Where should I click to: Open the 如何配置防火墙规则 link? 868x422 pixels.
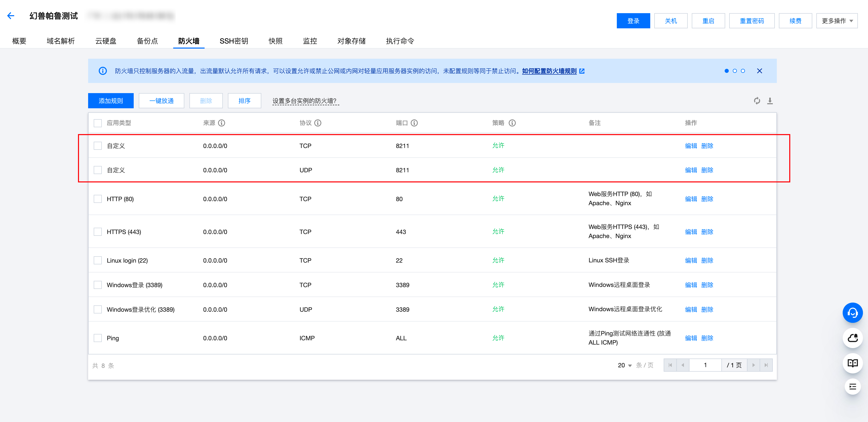pos(549,71)
